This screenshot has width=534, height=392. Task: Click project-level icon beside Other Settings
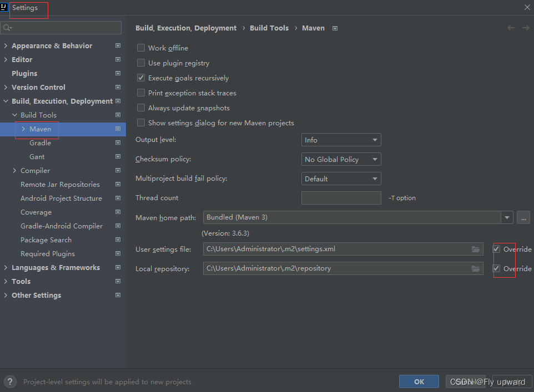[x=118, y=296]
